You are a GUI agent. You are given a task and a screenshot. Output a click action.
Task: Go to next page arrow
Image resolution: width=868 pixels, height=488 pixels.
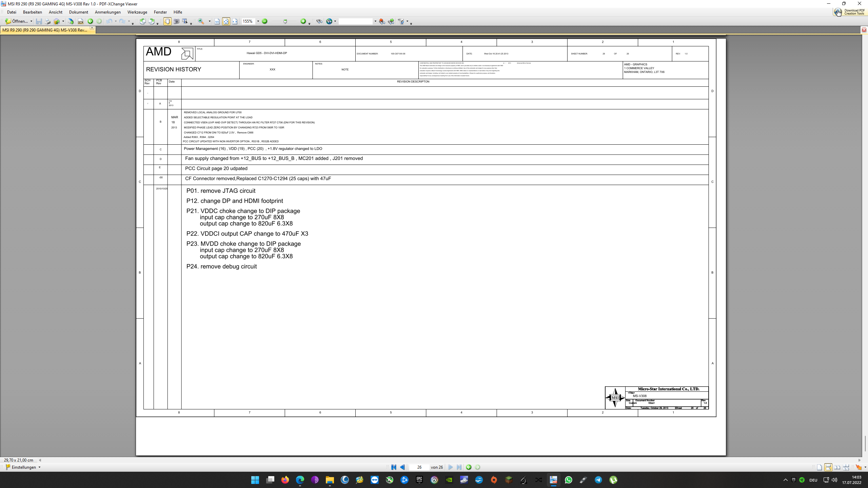pos(450,467)
